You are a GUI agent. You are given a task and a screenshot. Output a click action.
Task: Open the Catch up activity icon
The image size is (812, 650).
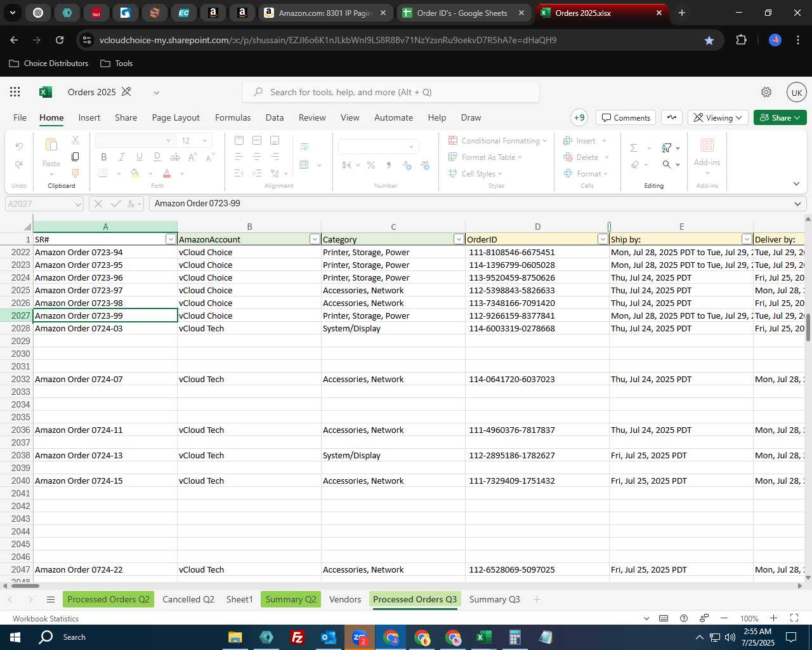click(672, 117)
